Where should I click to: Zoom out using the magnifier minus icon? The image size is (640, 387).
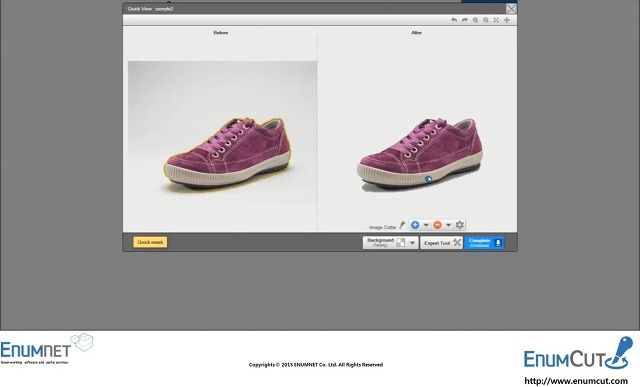click(486, 20)
